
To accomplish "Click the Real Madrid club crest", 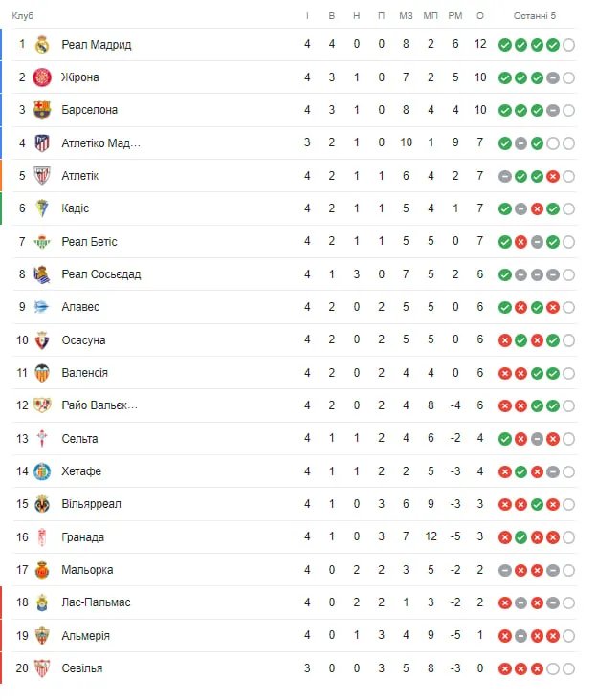I will [41, 45].
